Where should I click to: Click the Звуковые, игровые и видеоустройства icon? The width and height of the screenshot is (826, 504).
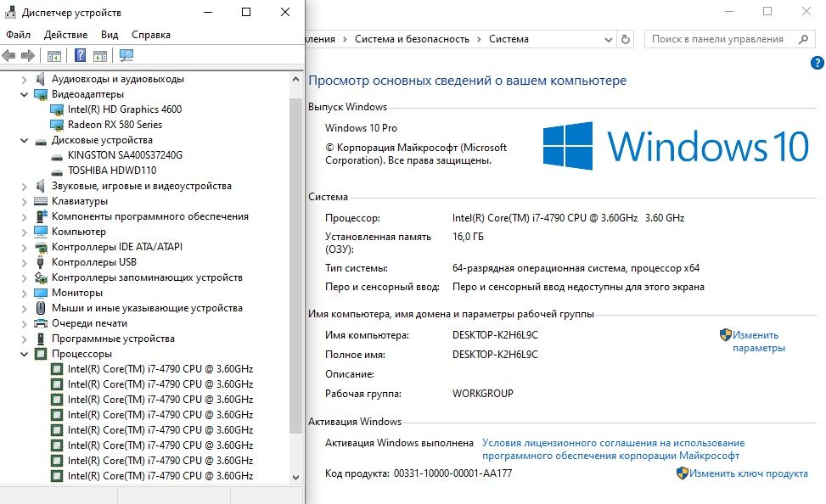(41, 186)
